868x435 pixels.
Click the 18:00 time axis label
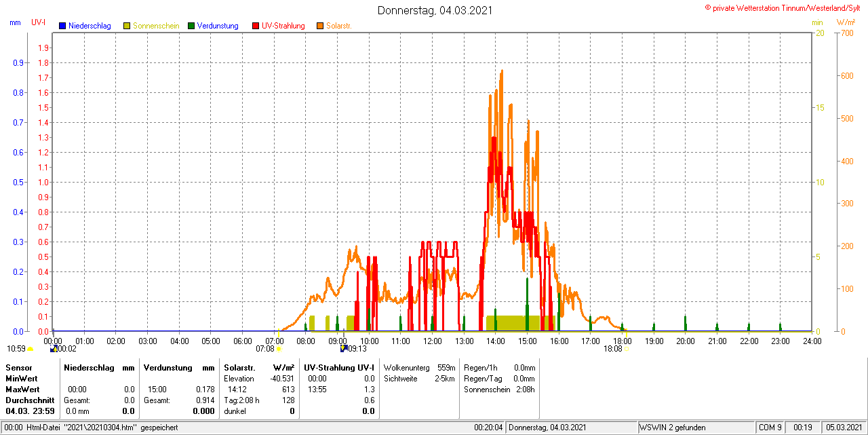click(623, 341)
